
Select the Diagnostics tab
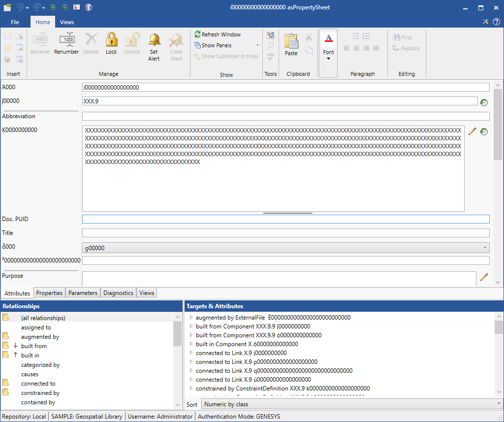tap(118, 293)
